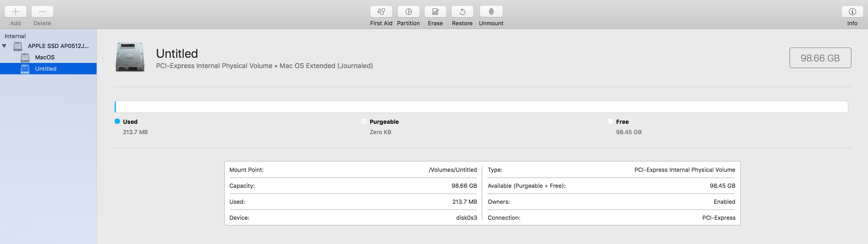This screenshot has height=244, width=868.
Task: Click the Untitled volume sidebar icon
Action: 25,69
